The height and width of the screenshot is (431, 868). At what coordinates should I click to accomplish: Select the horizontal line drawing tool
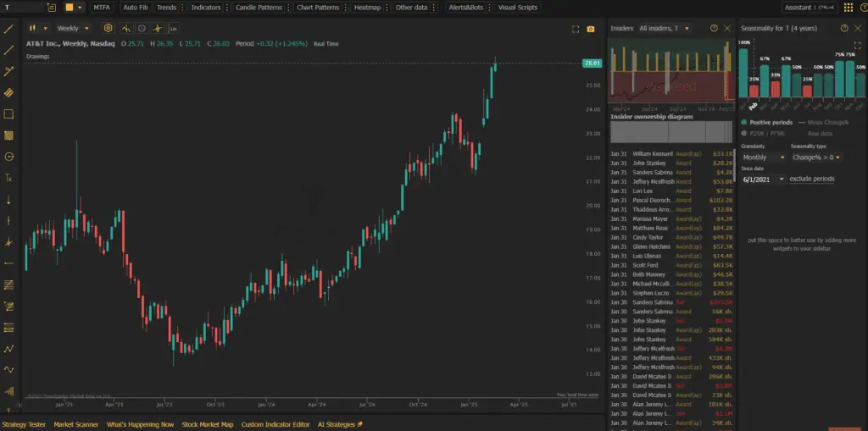[8, 263]
